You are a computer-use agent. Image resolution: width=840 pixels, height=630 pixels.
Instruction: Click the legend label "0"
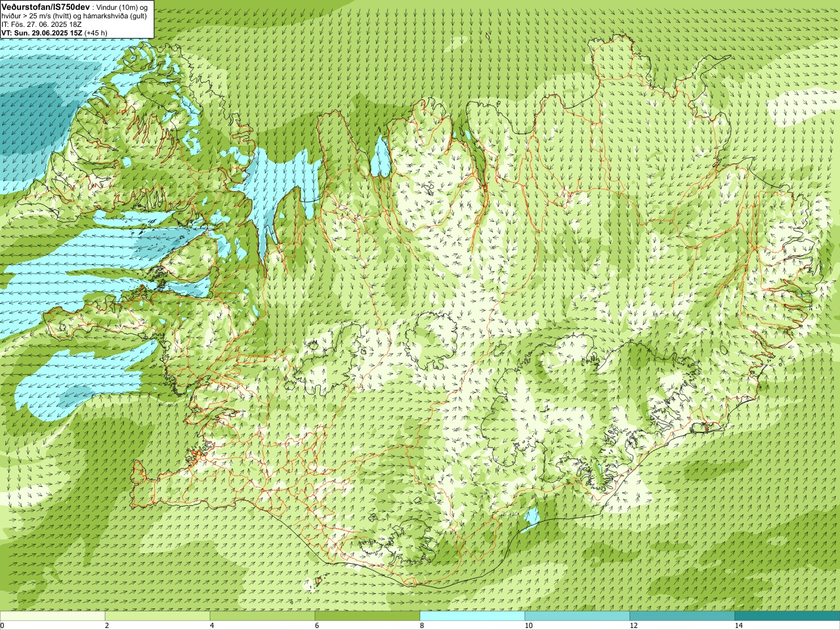(x=3, y=625)
